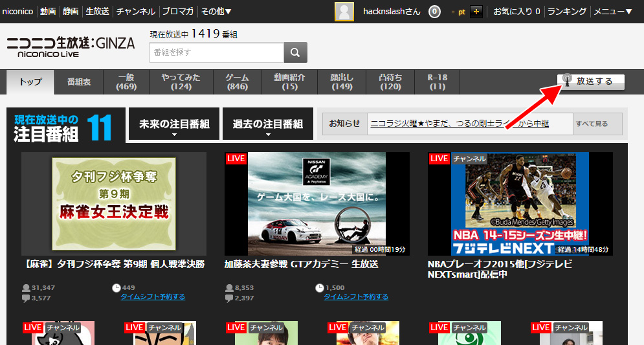Open the やってみた (124) tab

tap(181, 82)
